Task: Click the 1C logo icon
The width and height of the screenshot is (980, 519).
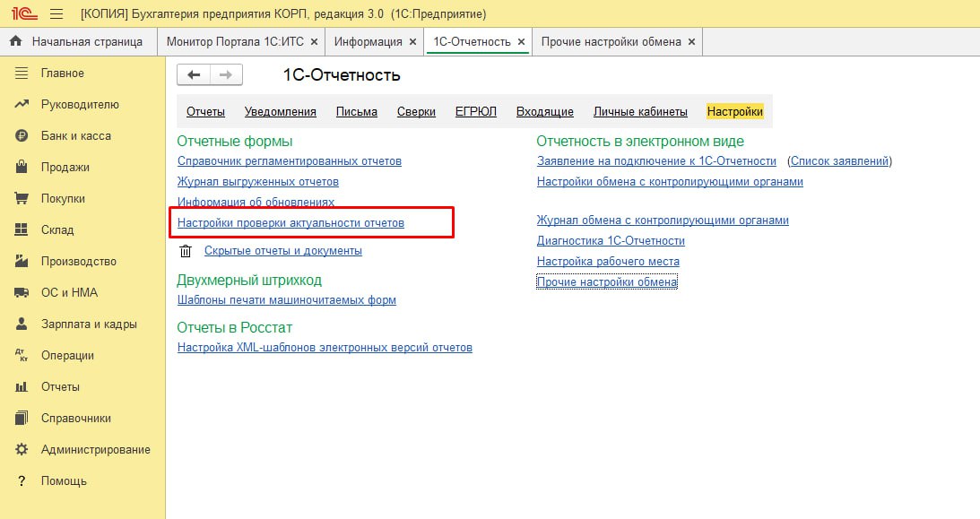Action: click(23, 13)
